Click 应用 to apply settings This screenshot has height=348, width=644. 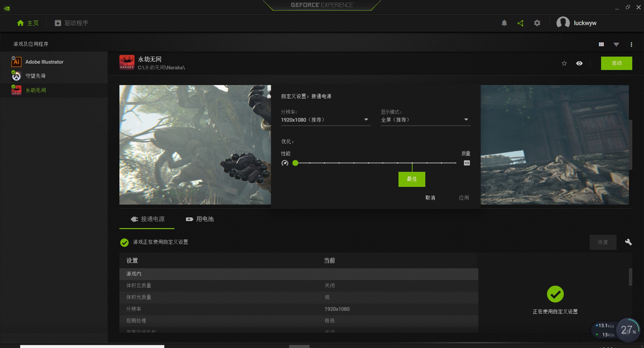click(464, 198)
